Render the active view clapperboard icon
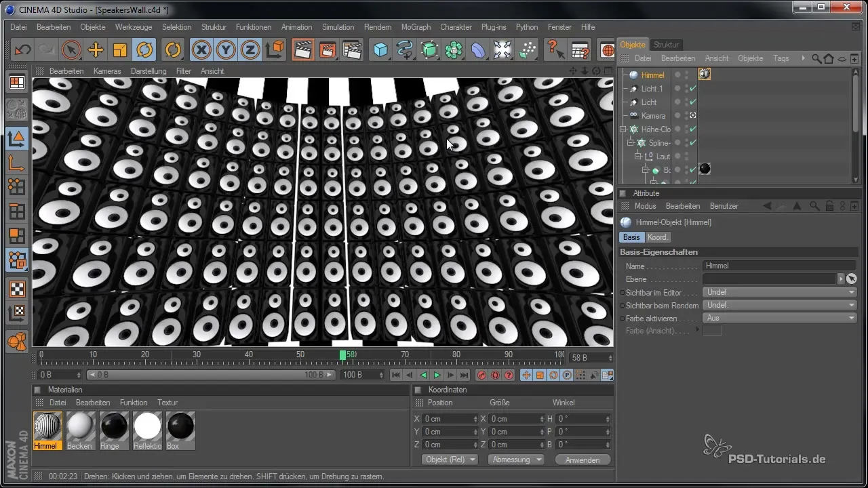Screen dimensions: 868x488 tap(303, 49)
